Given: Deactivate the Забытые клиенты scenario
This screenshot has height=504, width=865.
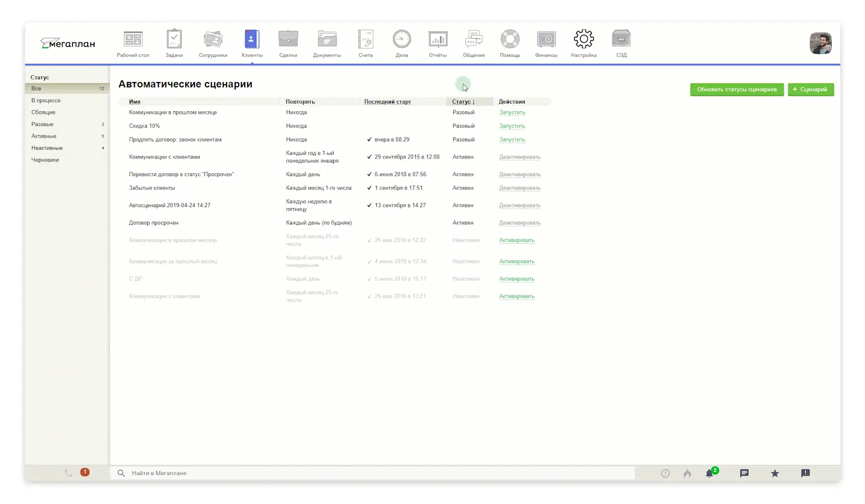Looking at the screenshot, I should tap(519, 188).
